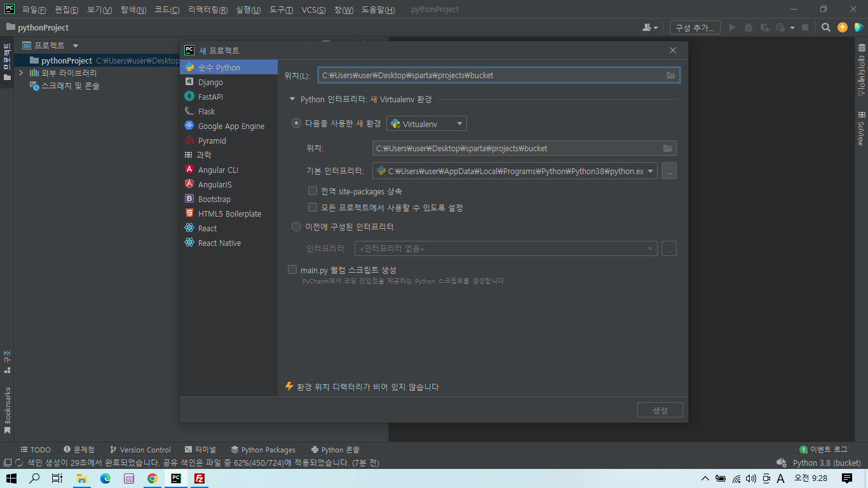Click Python 3.8 (bucket) in the status bar
This screenshot has width=868, height=488.
tap(827, 463)
